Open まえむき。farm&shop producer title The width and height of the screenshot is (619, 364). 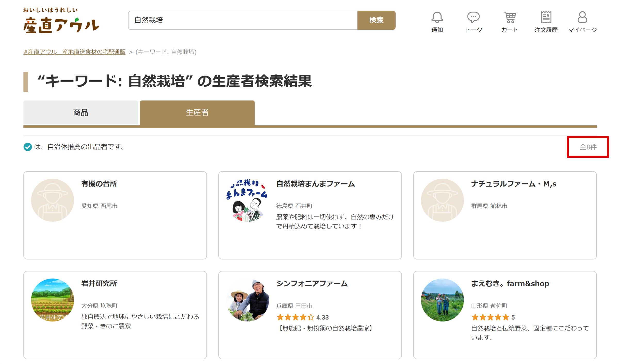click(510, 283)
